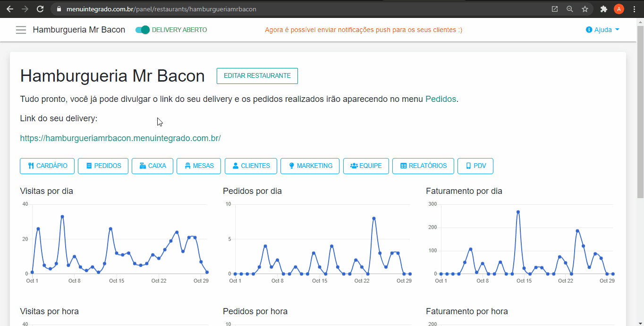Screen dimensions: 644x326
Task: Open the Mesas tables section
Action: click(199, 166)
